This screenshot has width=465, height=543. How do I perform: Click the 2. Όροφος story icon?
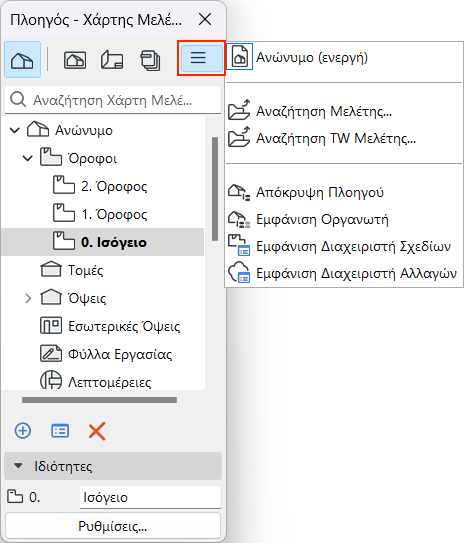tap(64, 185)
